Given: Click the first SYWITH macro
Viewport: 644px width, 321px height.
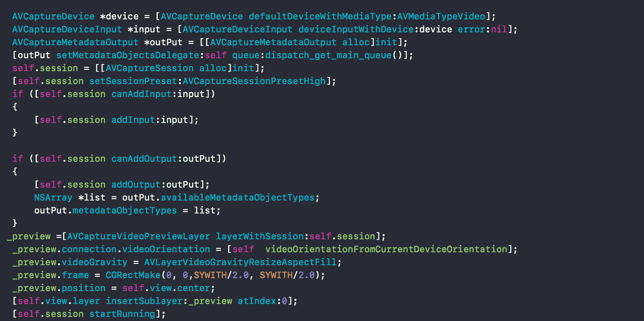Looking at the screenshot, I should [210, 275].
